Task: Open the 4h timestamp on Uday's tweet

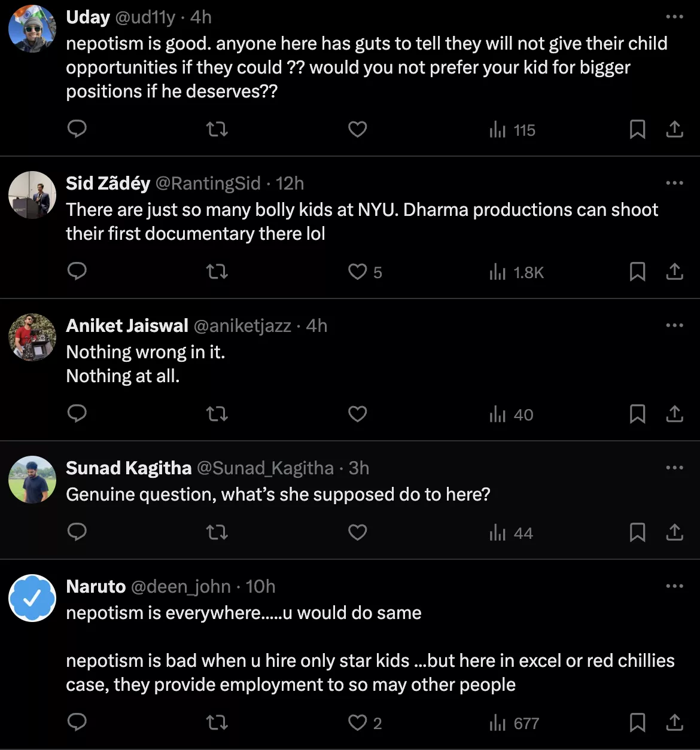Action: click(x=201, y=17)
